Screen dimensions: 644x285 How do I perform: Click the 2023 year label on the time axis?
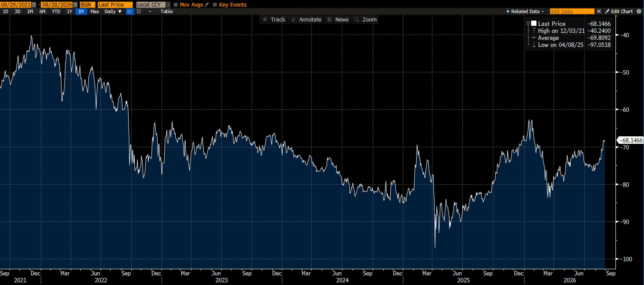pyautogui.click(x=221, y=280)
